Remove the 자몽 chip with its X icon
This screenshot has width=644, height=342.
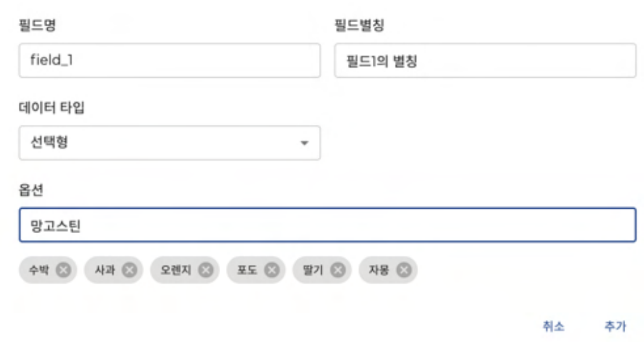pos(404,270)
